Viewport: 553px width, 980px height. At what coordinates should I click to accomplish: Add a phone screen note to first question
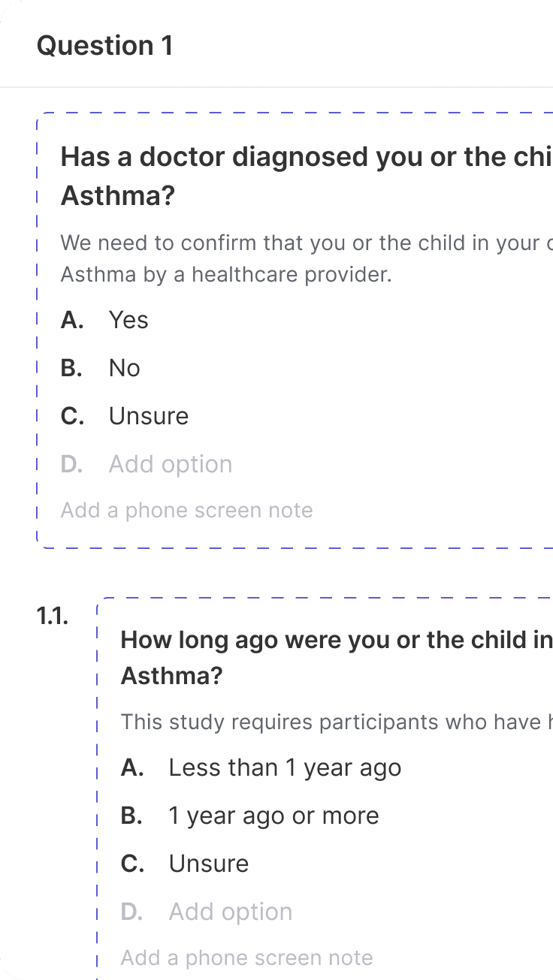(186, 511)
